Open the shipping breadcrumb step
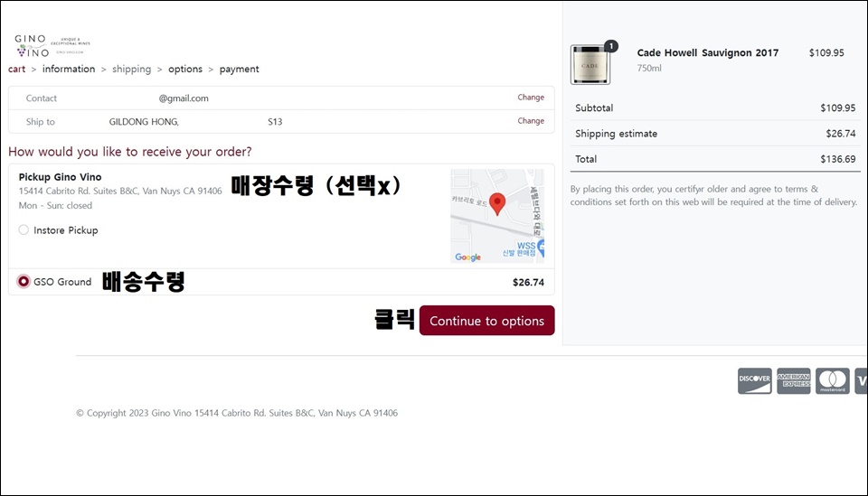Image resolution: width=868 pixels, height=496 pixels. pyautogui.click(x=131, y=70)
